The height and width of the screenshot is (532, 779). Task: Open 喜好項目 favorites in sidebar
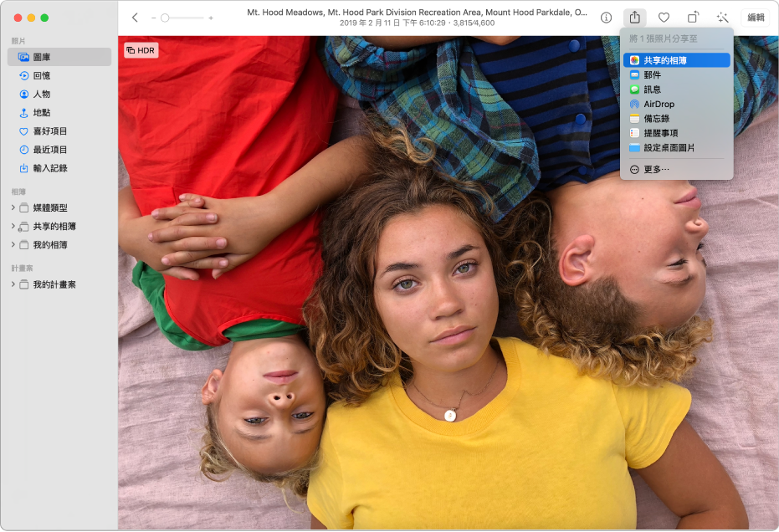tap(59, 131)
